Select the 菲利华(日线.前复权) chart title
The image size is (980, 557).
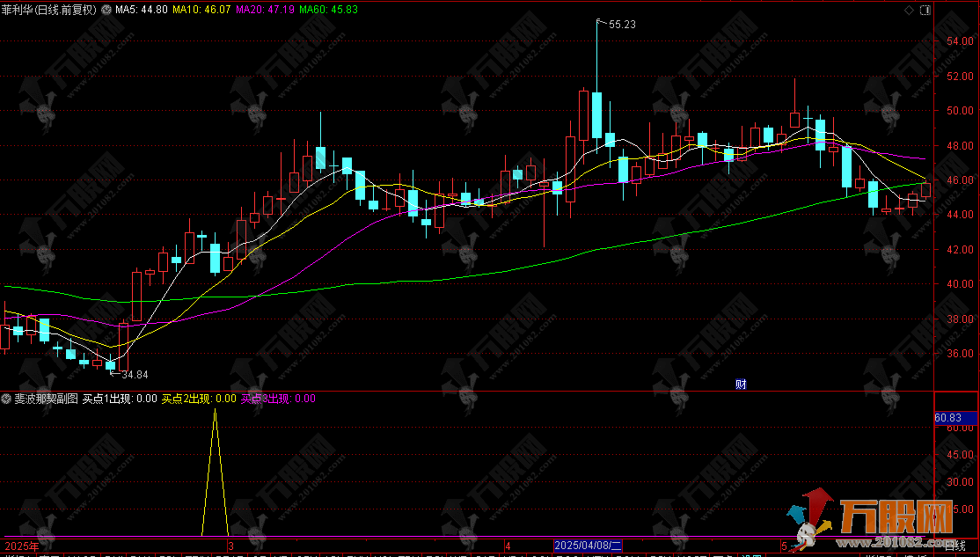(49, 10)
